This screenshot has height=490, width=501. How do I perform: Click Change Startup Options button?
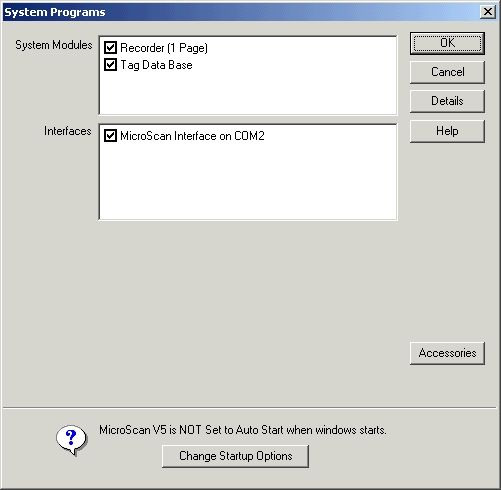pyautogui.click(x=235, y=456)
